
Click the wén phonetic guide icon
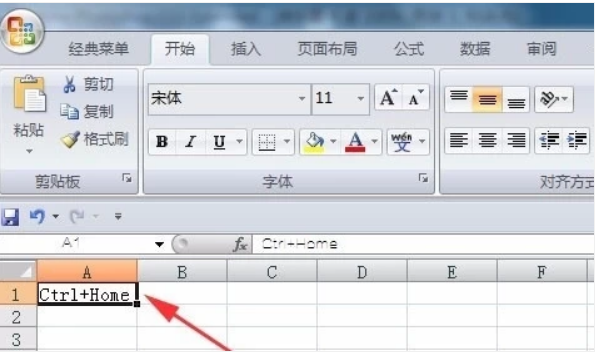point(401,142)
